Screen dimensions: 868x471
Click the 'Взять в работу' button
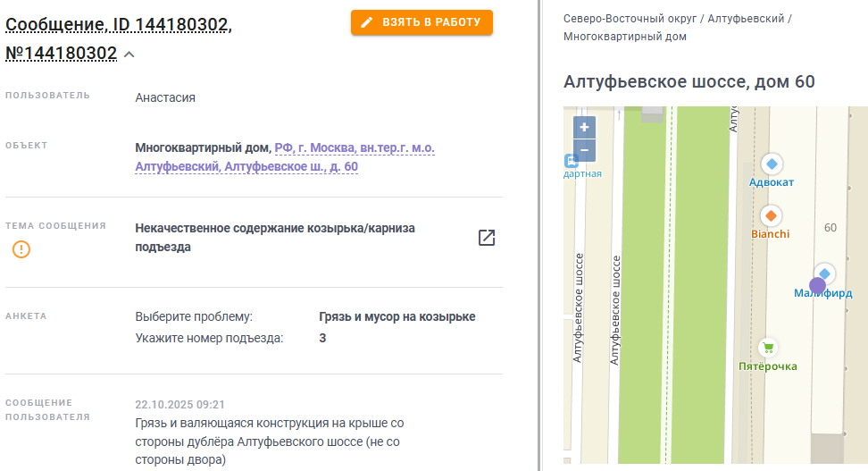pyautogui.click(x=421, y=22)
